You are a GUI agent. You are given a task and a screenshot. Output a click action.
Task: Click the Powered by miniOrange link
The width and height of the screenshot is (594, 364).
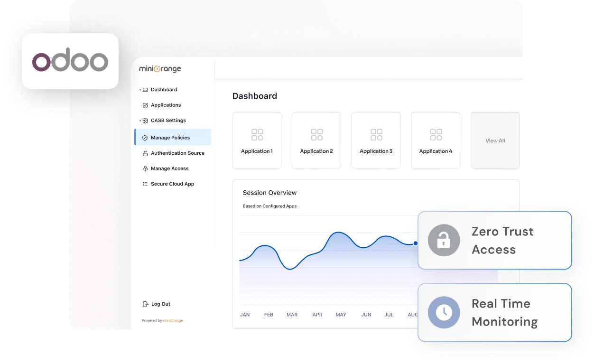coord(173,320)
